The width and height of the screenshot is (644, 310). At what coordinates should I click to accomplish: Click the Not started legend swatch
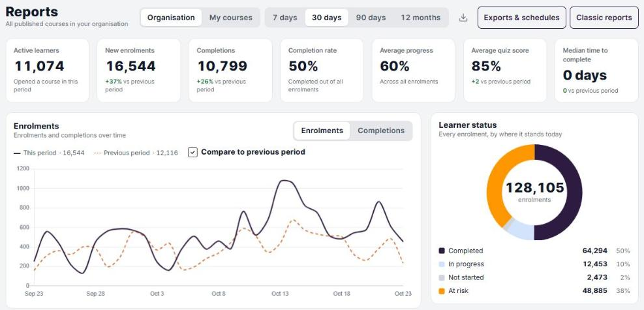coord(442,277)
